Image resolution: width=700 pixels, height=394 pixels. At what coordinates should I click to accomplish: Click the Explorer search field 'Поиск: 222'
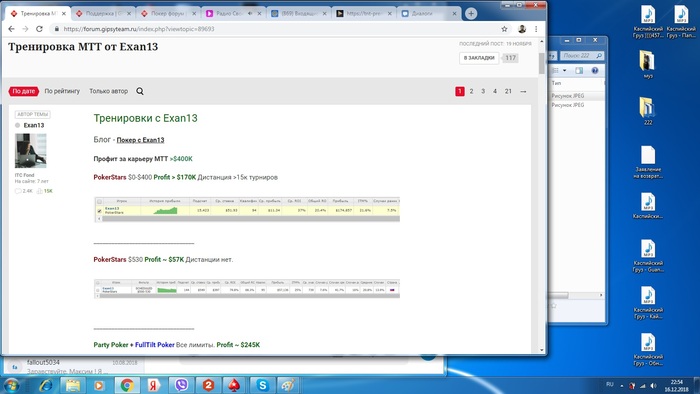[582, 56]
